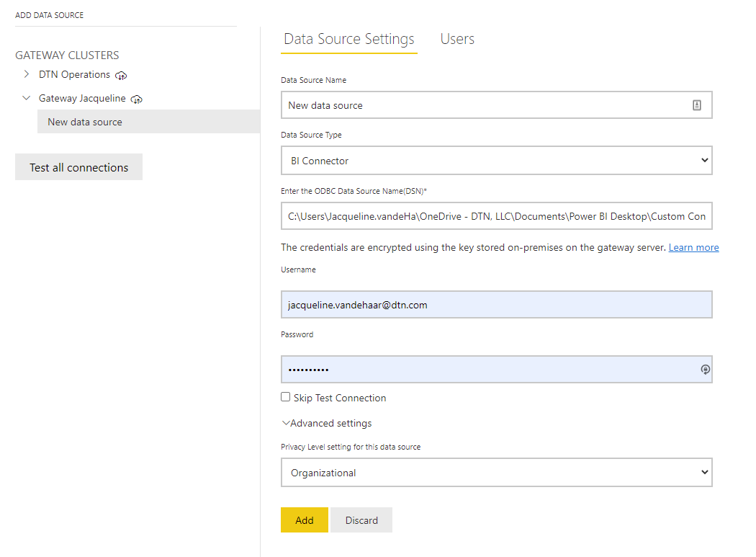Select New data source tree item
Image resolution: width=756 pixels, height=557 pixels.
[148, 122]
